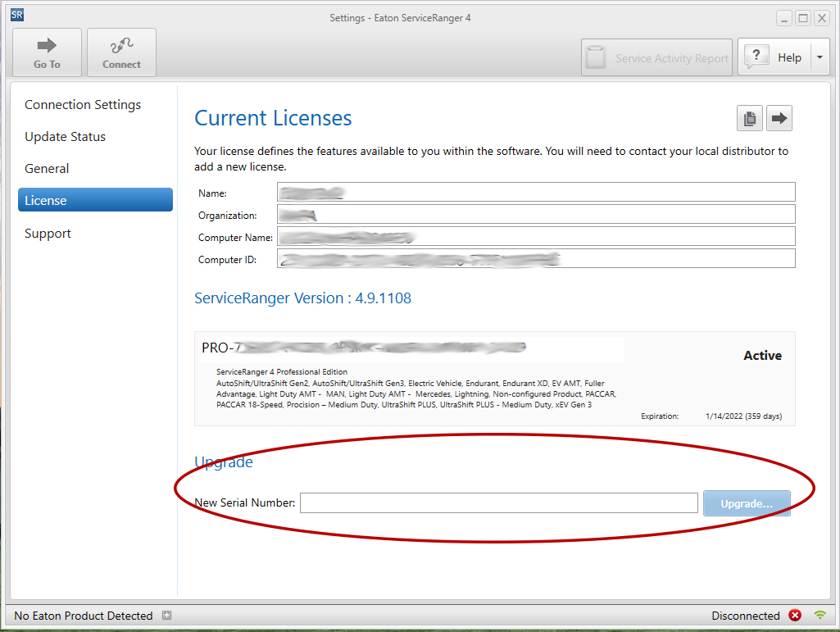The image size is (840, 632).
Task: Click the expiration date 1/14/2022 (359 days)
Action: 743,416
